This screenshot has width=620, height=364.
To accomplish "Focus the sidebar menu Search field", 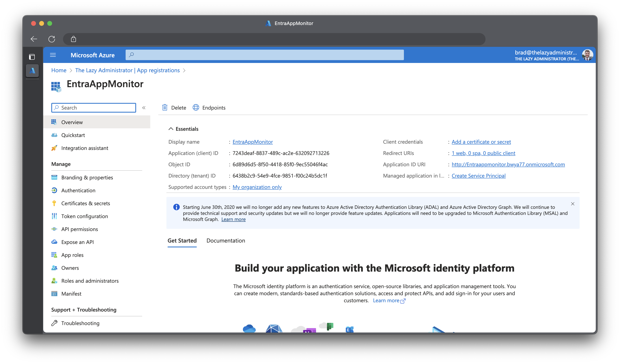I will [x=94, y=108].
